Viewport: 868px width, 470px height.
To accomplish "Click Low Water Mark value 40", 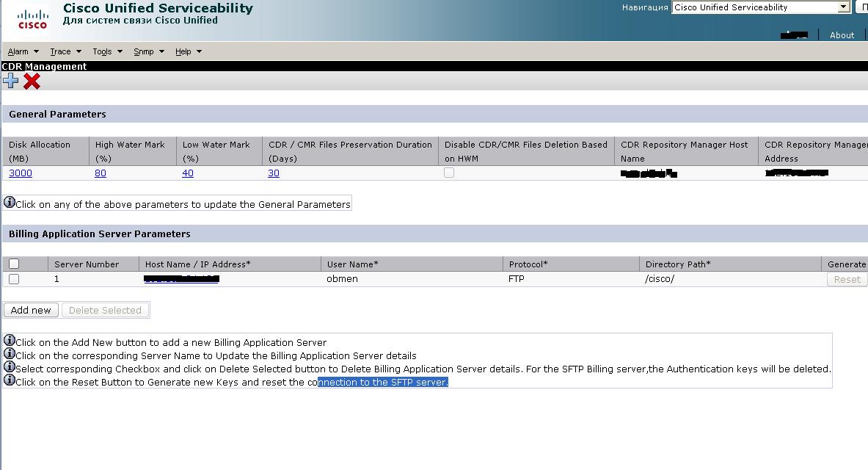I will 188,173.
